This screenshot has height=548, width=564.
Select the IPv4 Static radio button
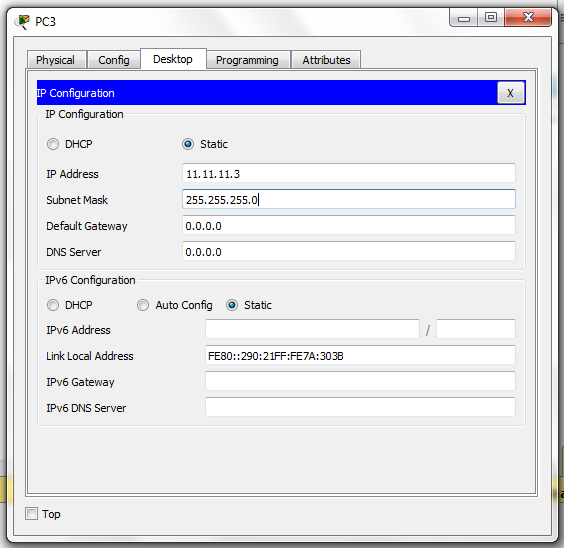point(188,144)
